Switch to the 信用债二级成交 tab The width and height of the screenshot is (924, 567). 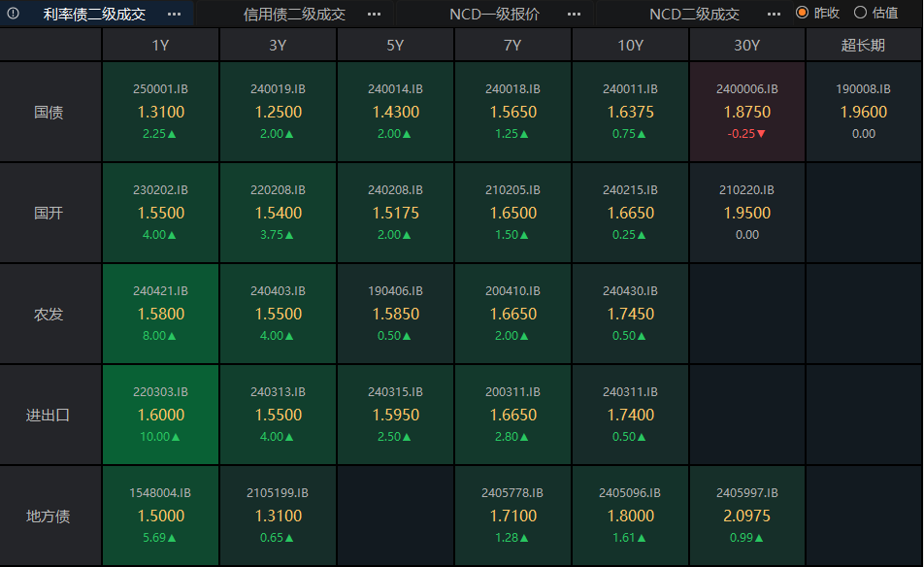294,14
